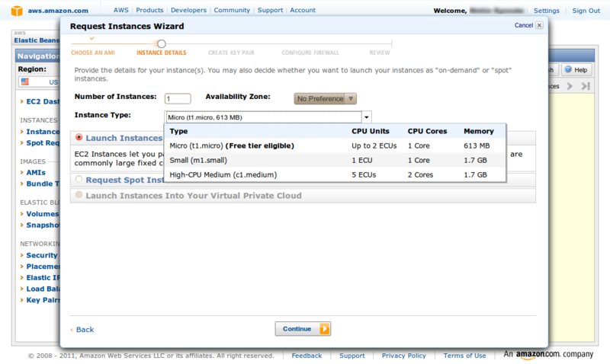This screenshot has width=610, height=364.
Task: Click the Review wizard step
Action: (x=380, y=53)
